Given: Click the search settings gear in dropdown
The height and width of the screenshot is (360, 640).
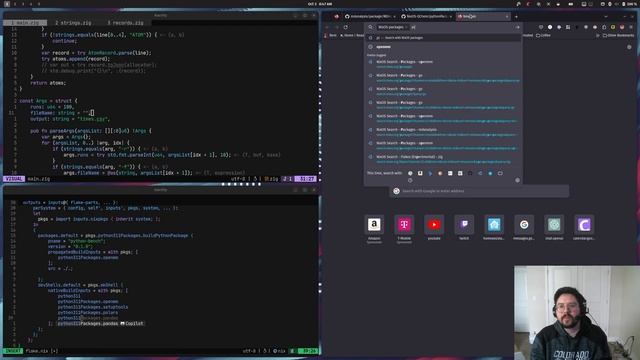Looking at the screenshot, I should pos(517,180).
